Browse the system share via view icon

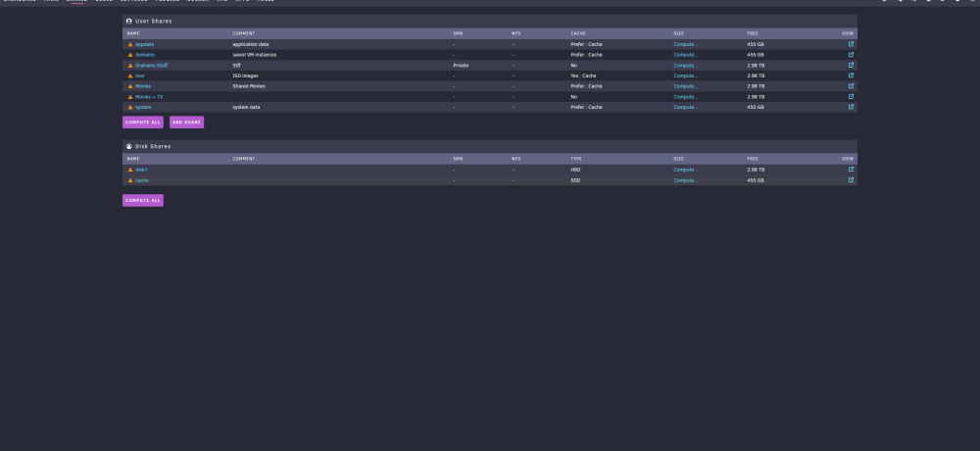coord(851,106)
